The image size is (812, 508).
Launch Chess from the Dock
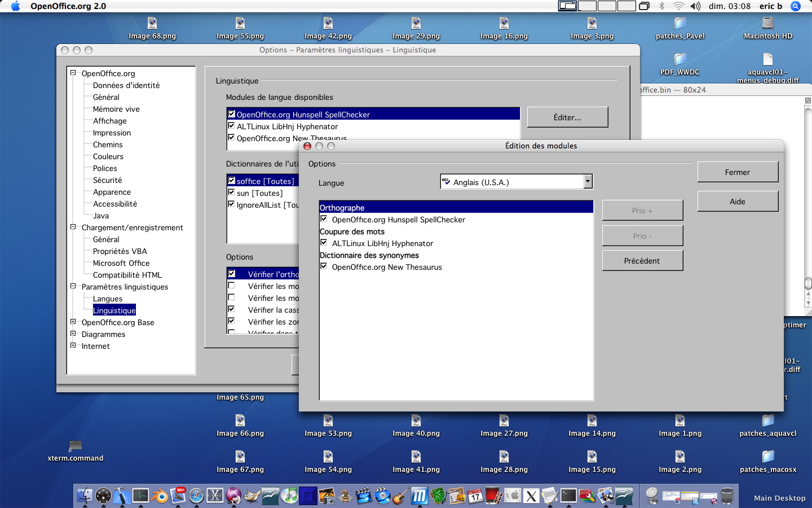pyautogui.click(x=345, y=496)
